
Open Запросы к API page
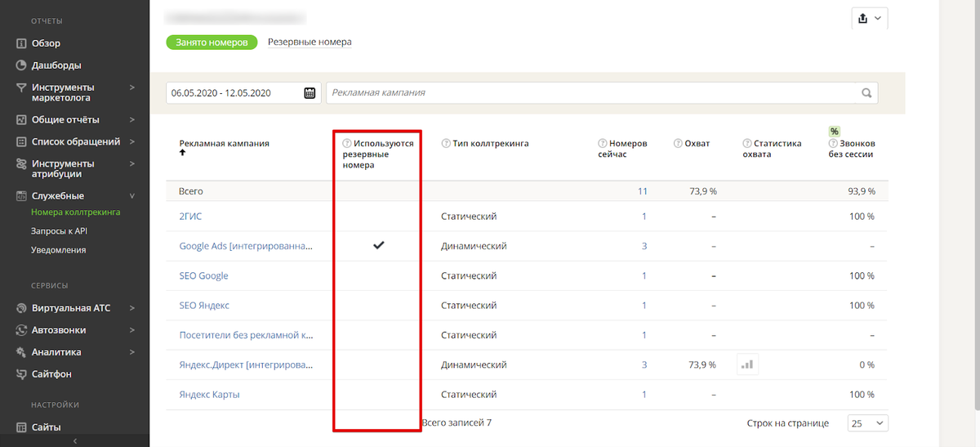click(x=59, y=231)
